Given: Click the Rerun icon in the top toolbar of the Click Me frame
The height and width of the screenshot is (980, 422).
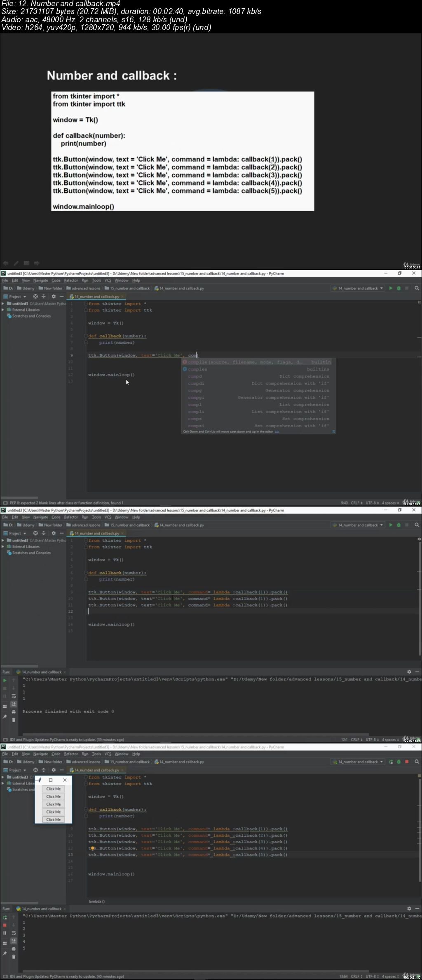Looking at the screenshot, I should click(391, 762).
